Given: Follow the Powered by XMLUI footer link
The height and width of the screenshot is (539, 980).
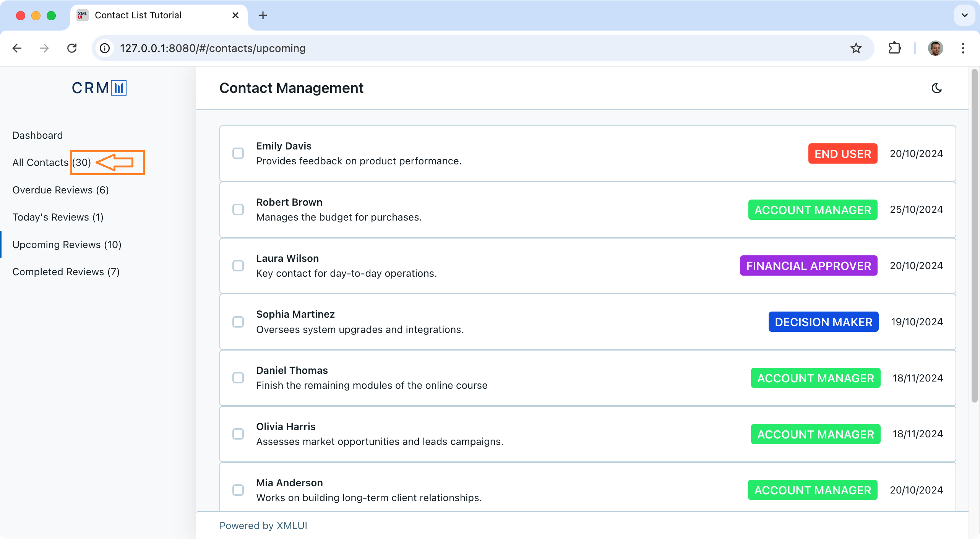Looking at the screenshot, I should pos(263,526).
